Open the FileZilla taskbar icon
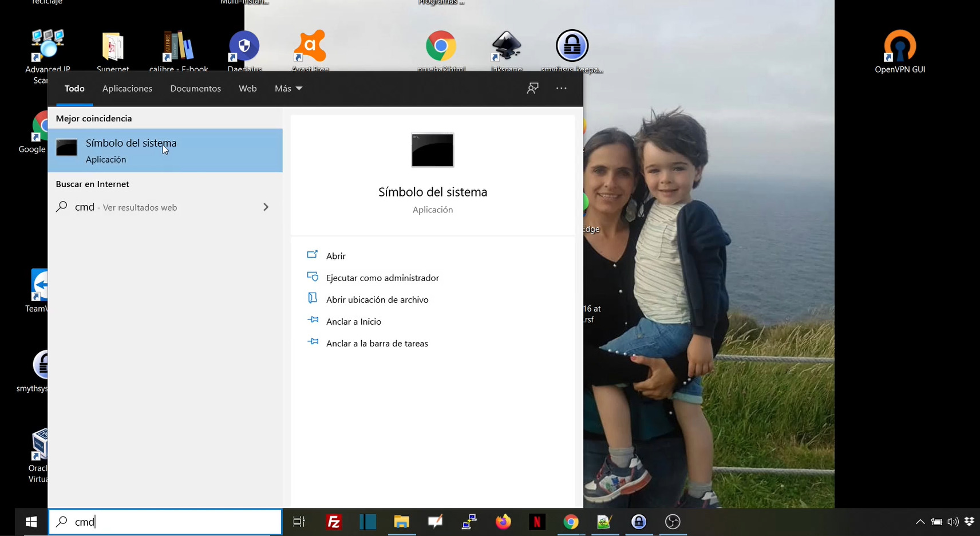Image resolution: width=980 pixels, height=536 pixels. (x=334, y=522)
